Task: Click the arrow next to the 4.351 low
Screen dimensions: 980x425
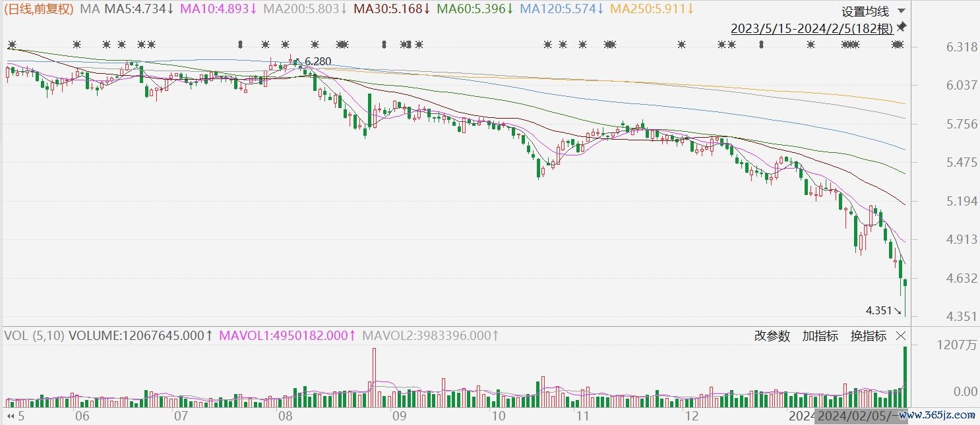Action: tap(898, 310)
